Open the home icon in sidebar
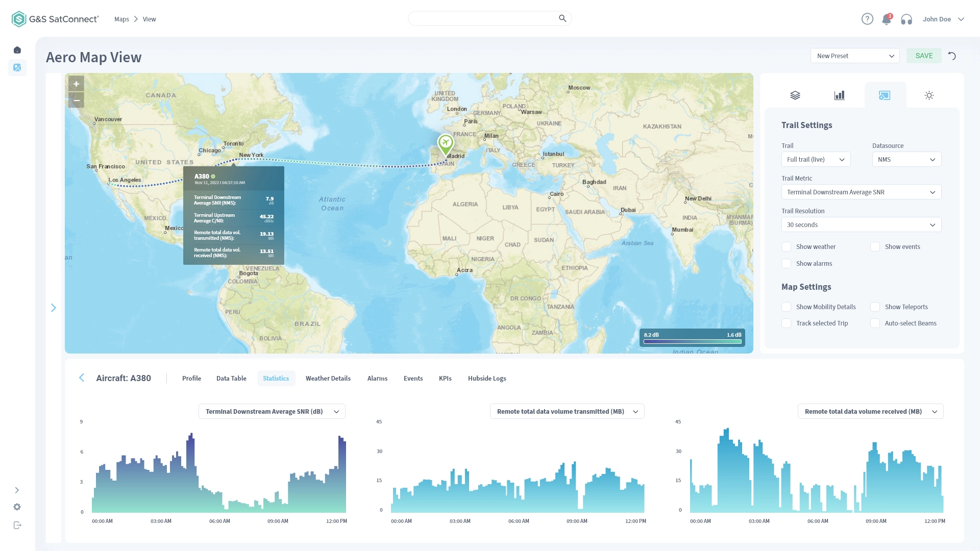Screen dimensions: 980x551 click(x=17, y=50)
